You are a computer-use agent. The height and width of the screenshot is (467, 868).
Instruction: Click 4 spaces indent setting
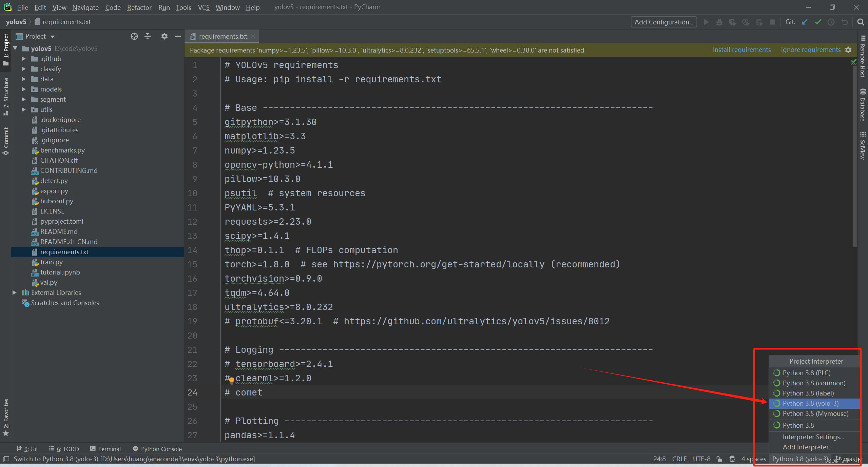753,459
